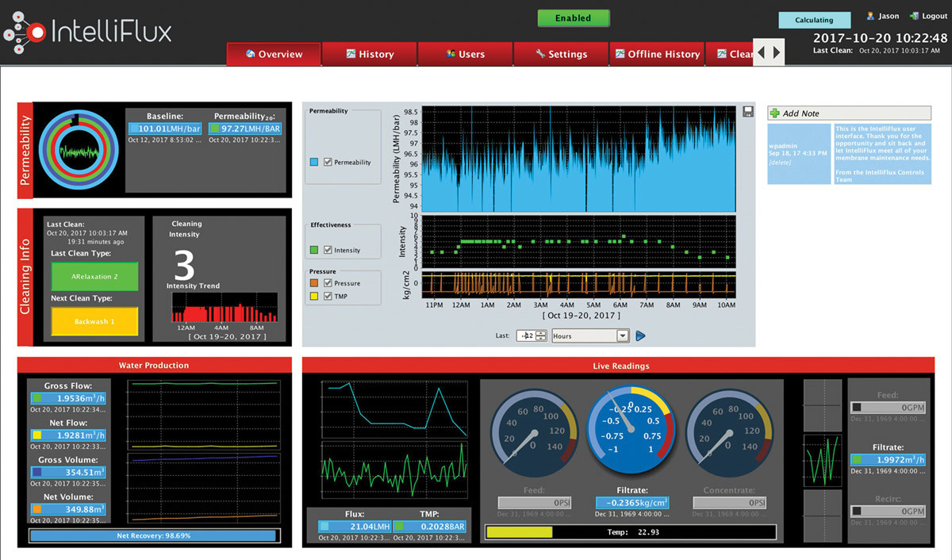This screenshot has height=560, width=952.
Task: Click the Jason user profile icon
Action: pos(870,15)
